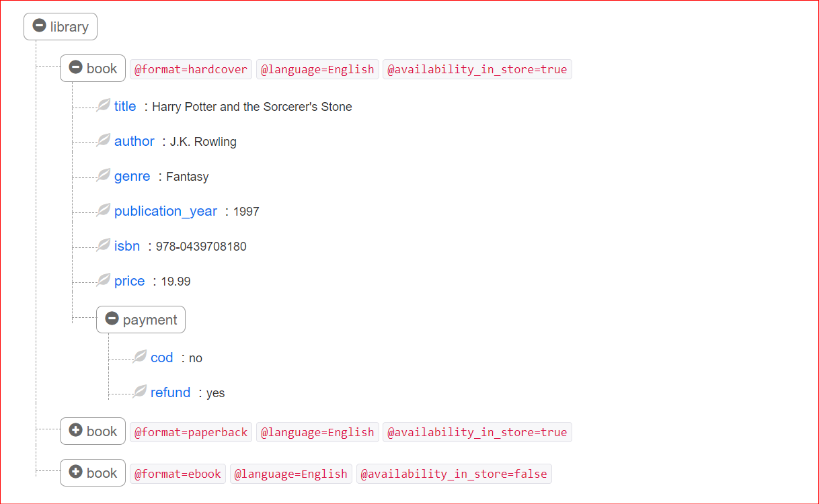Click the leaf icon beside price
Image resolution: width=819 pixels, height=504 pixels.
[x=103, y=280]
